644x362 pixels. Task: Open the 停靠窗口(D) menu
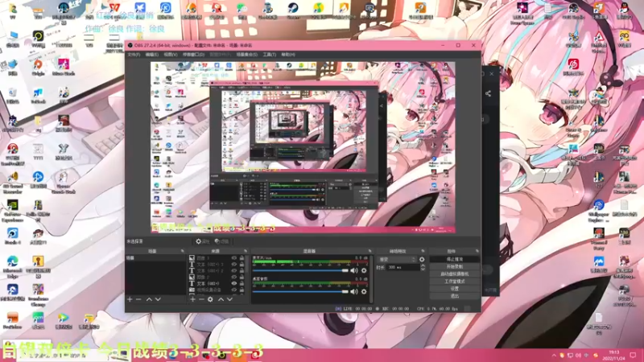(193, 55)
